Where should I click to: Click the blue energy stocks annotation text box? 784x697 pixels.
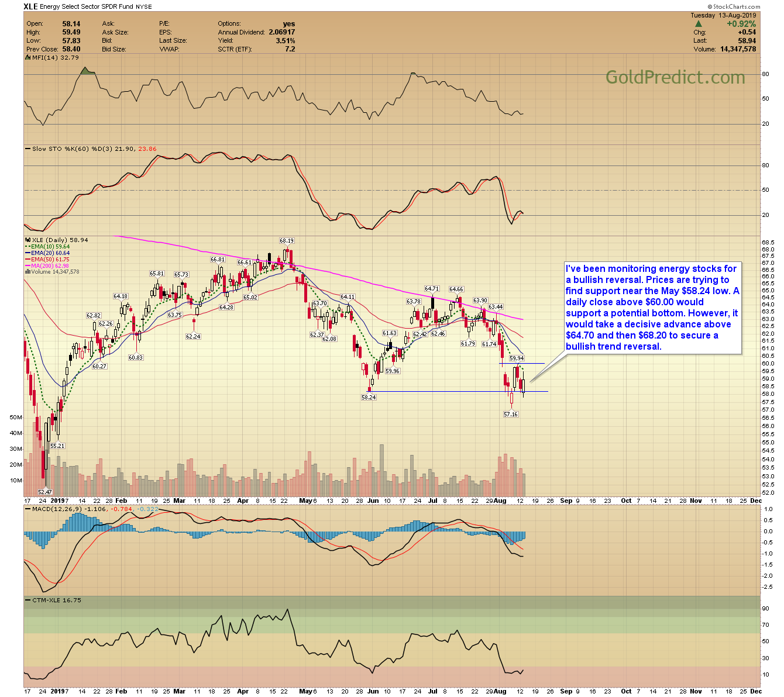coord(652,308)
